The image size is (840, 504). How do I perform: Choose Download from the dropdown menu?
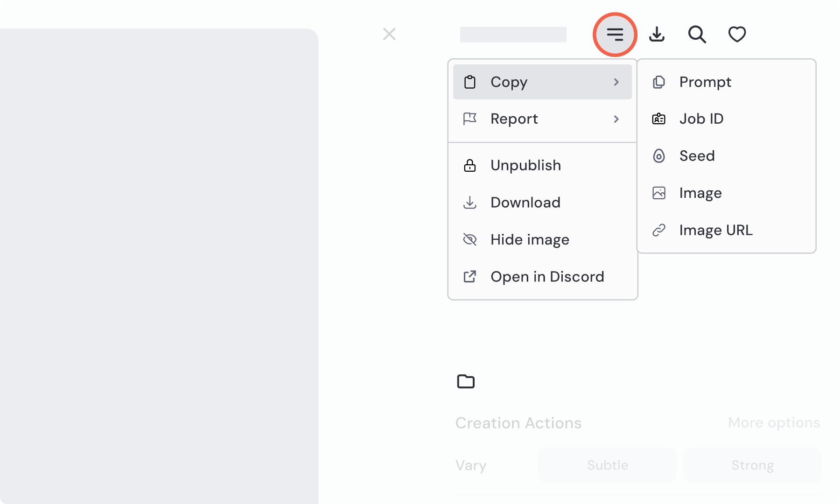pos(525,203)
